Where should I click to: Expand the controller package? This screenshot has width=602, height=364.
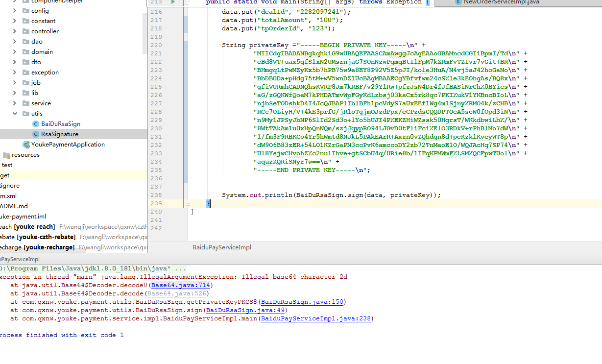click(x=14, y=31)
